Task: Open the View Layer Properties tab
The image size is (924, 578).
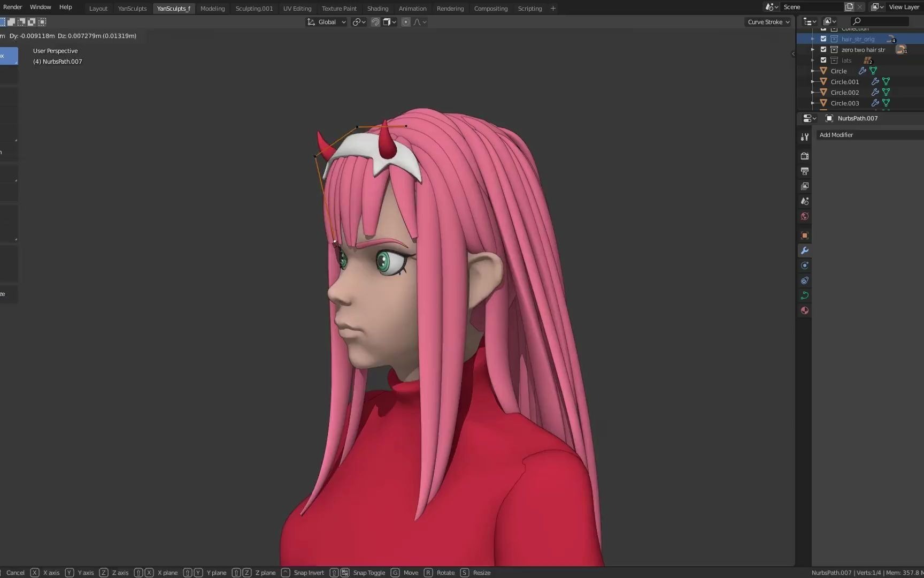Action: coord(805,186)
